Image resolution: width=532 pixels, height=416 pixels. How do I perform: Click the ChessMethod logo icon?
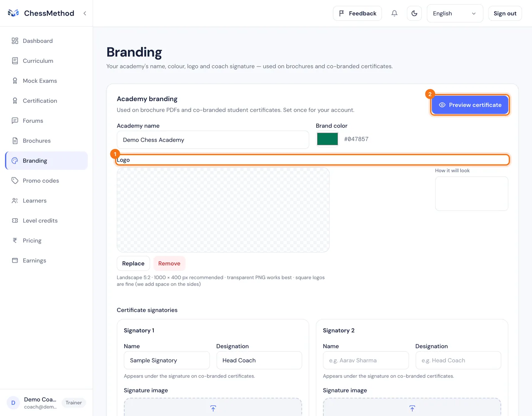[13, 13]
